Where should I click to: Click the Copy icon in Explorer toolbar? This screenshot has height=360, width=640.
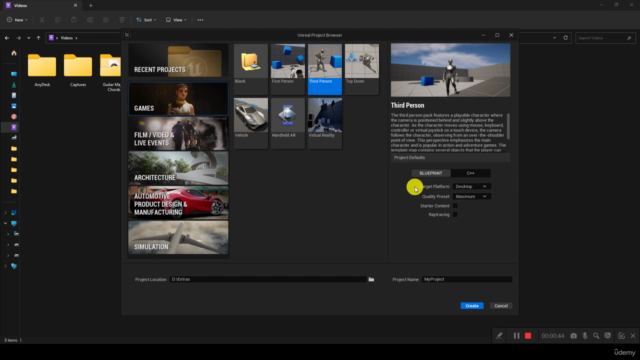pyautogui.click(x=58, y=20)
